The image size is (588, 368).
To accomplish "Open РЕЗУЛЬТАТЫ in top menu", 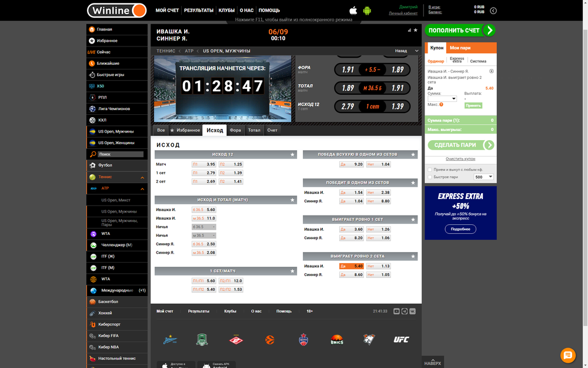I will click(199, 11).
